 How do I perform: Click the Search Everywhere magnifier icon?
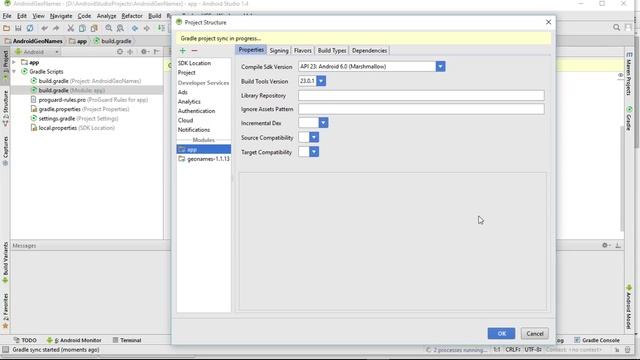pos(616,27)
